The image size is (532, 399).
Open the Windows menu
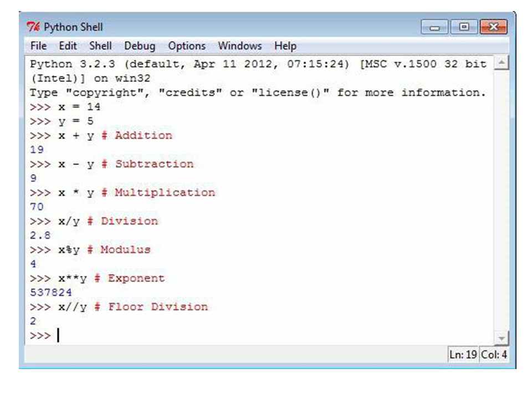[x=240, y=46]
